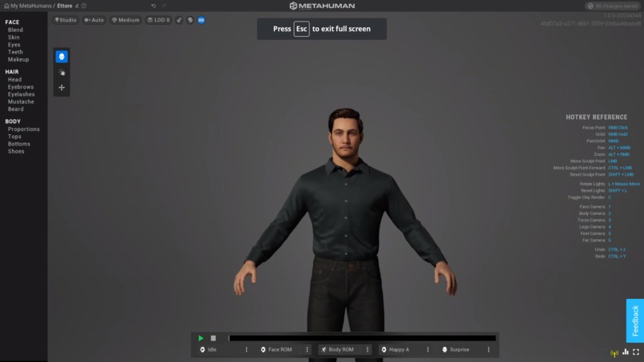Click the MetaHuman logo
Viewport: 644px width, 362px height.
point(322,6)
